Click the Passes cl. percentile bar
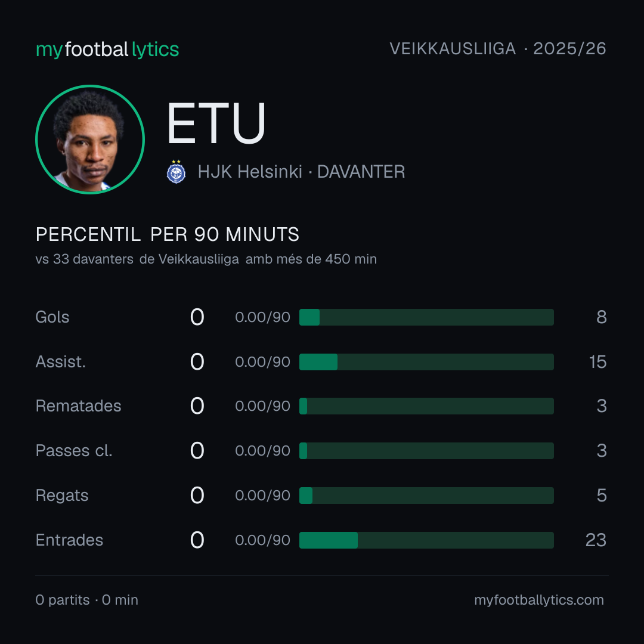This screenshot has height=644, width=644. pyautogui.click(x=426, y=451)
